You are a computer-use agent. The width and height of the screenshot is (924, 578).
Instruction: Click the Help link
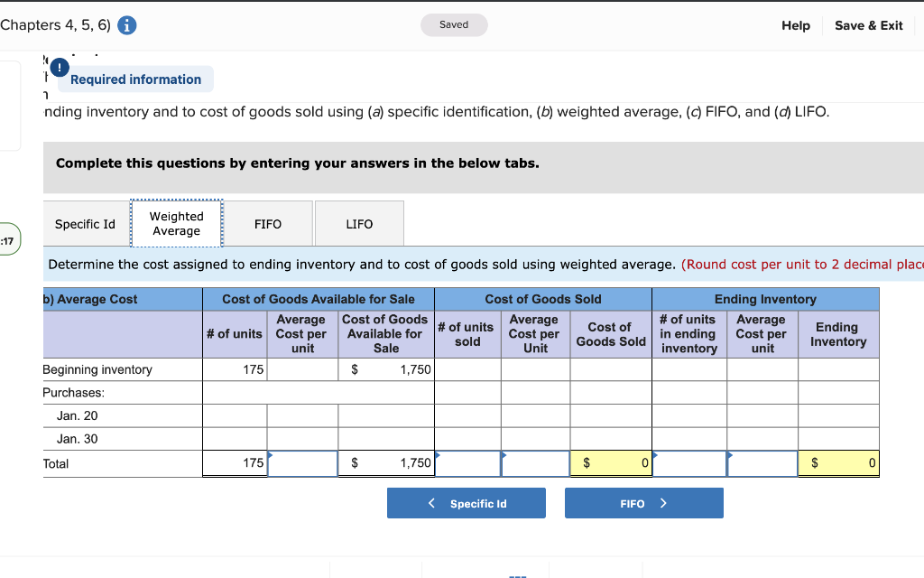coord(796,25)
